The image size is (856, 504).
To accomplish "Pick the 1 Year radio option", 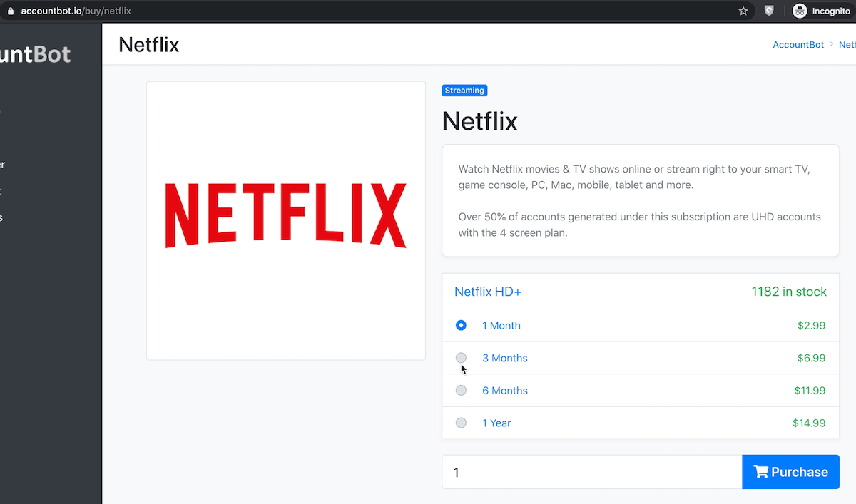I will [461, 423].
